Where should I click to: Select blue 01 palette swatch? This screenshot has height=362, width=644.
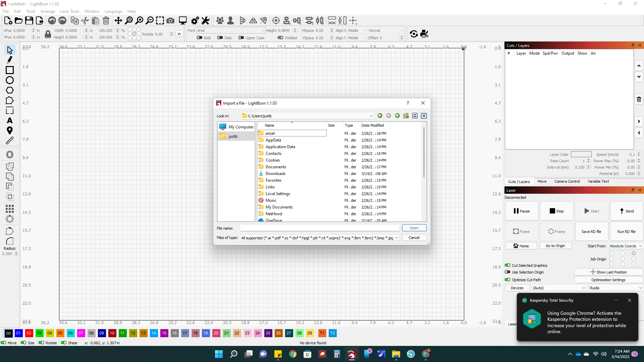pos(18,333)
